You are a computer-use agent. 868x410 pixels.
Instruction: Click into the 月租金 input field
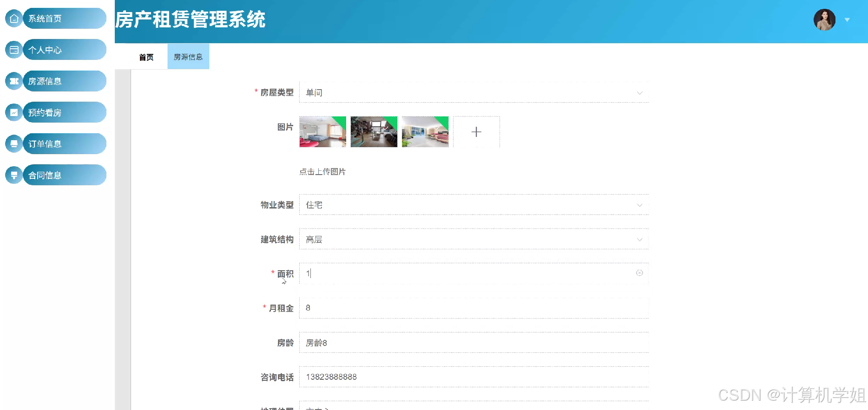click(x=474, y=308)
